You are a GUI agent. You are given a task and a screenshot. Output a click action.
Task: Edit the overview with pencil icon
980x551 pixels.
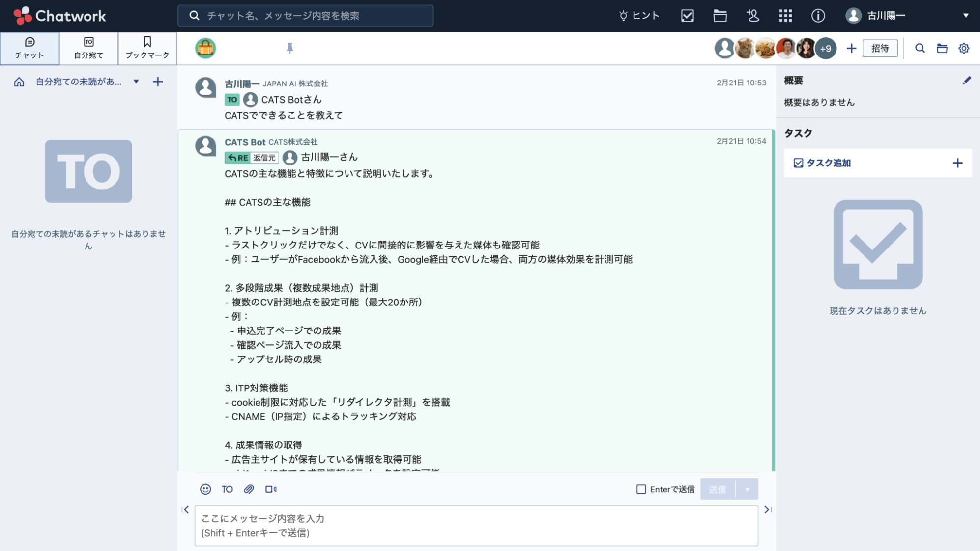tap(967, 81)
